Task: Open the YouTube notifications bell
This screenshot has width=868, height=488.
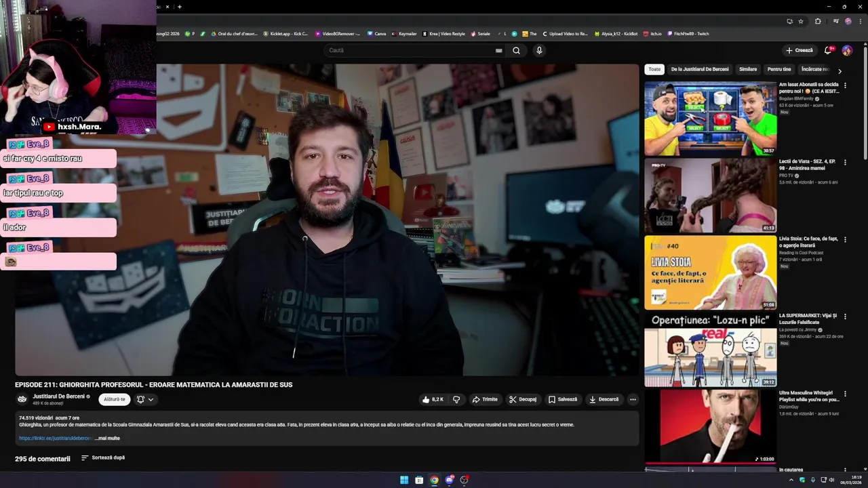Action: point(828,50)
